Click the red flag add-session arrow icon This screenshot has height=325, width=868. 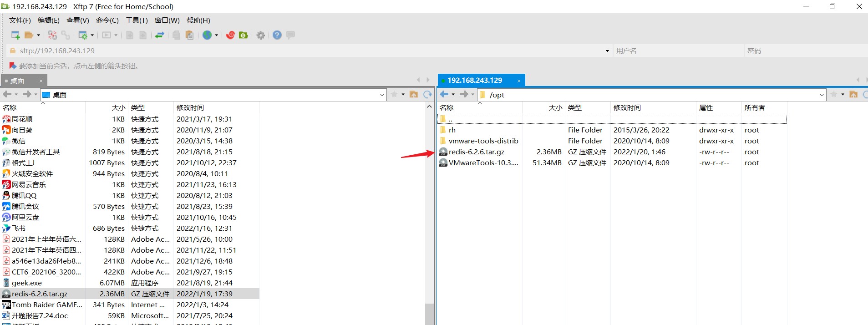click(x=13, y=66)
